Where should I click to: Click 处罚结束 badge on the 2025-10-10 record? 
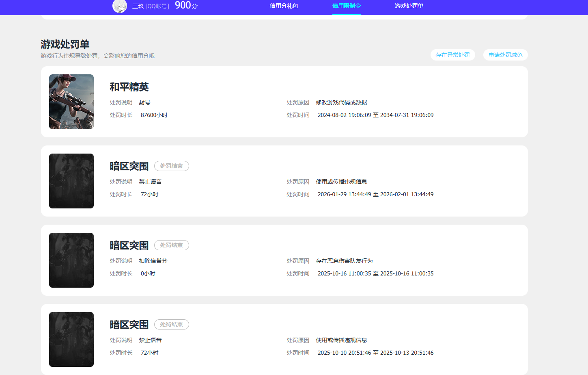coord(171,325)
